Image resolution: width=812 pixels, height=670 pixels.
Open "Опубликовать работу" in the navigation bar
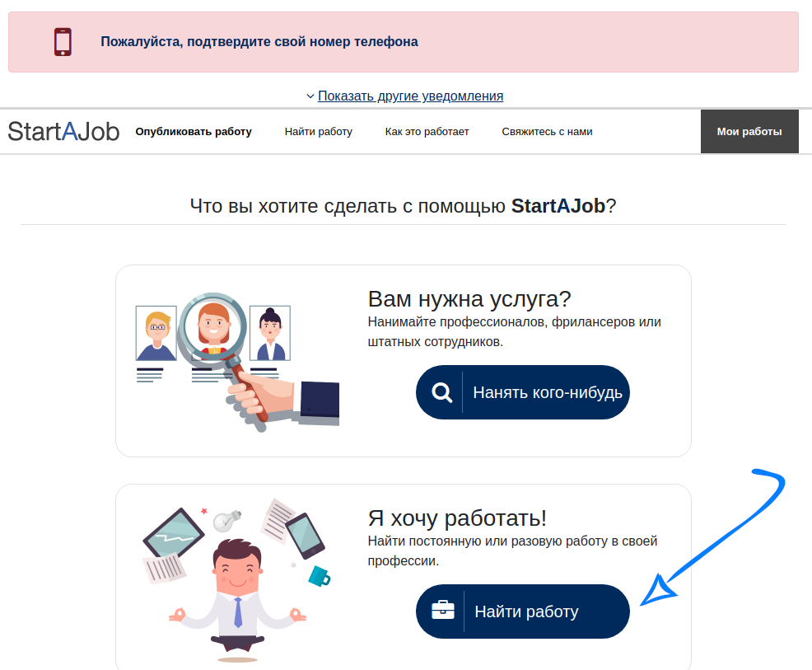click(194, 132)
